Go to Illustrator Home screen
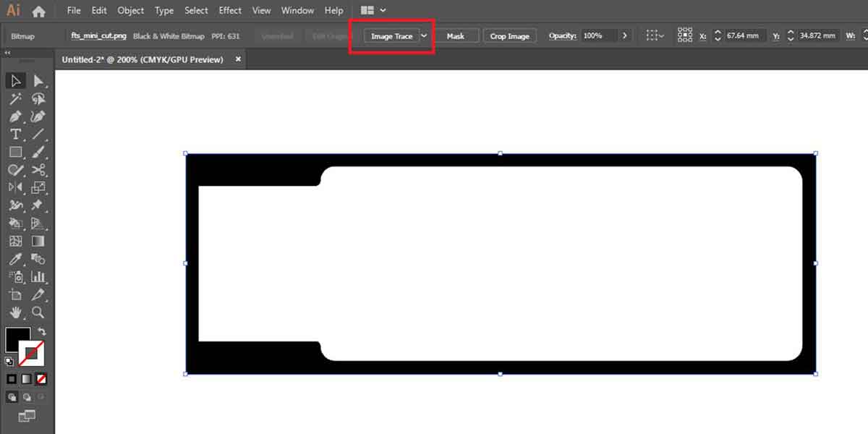 point(38,11)
